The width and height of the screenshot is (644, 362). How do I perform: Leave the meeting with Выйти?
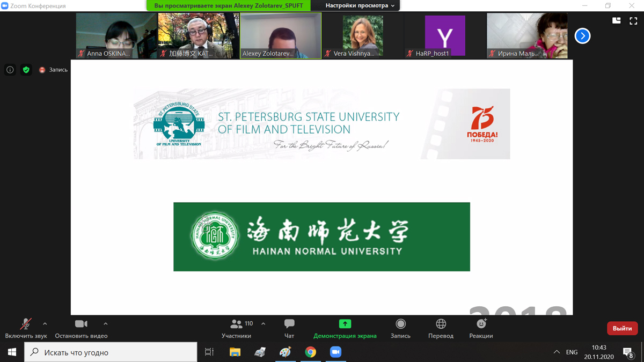[x=622, y=328]
